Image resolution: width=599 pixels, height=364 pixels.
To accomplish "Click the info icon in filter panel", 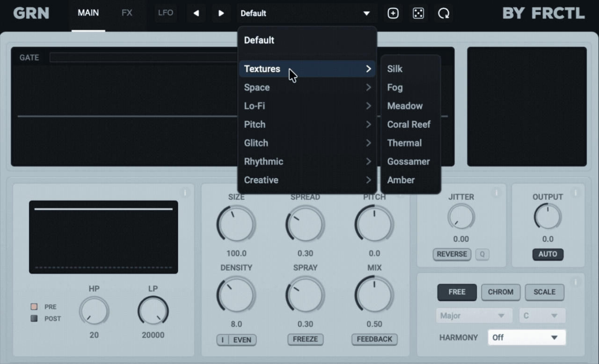I will [184, 192].
